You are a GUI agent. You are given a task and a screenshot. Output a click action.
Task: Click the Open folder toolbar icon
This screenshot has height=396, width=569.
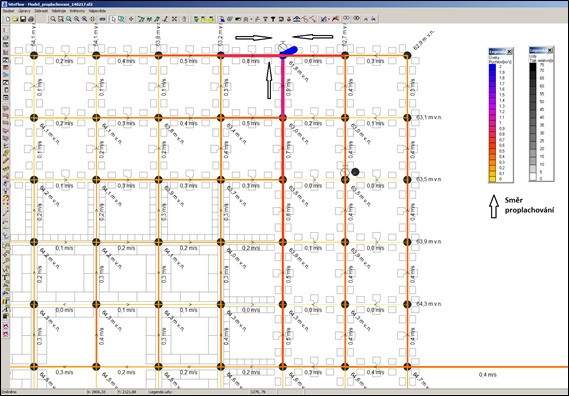pyautogui.click(x=16, y=19)
